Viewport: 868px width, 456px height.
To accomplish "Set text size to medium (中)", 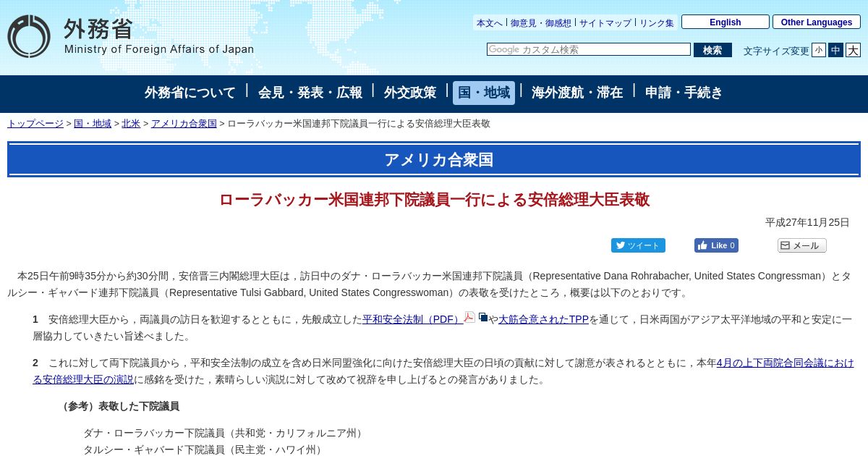I will [835, 50].
